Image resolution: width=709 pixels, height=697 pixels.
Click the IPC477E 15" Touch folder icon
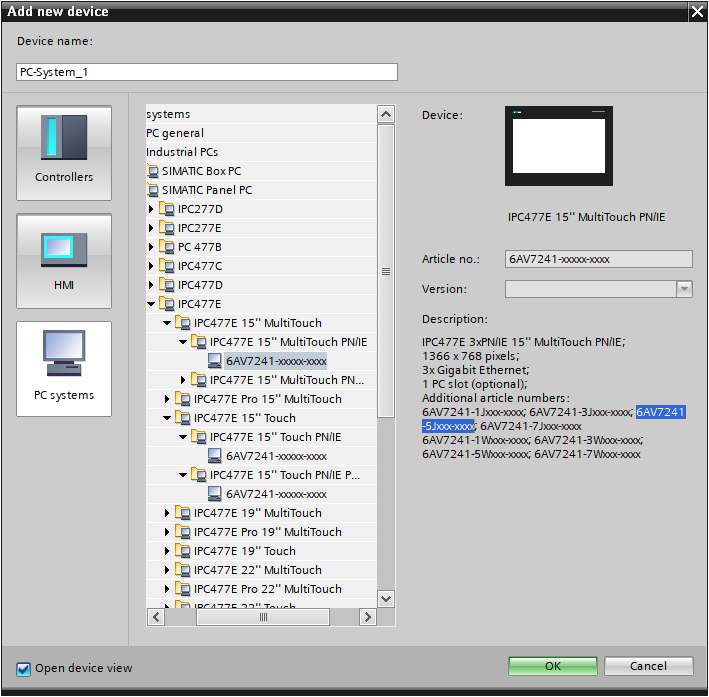pyautogui.click(x=183, y=418)
